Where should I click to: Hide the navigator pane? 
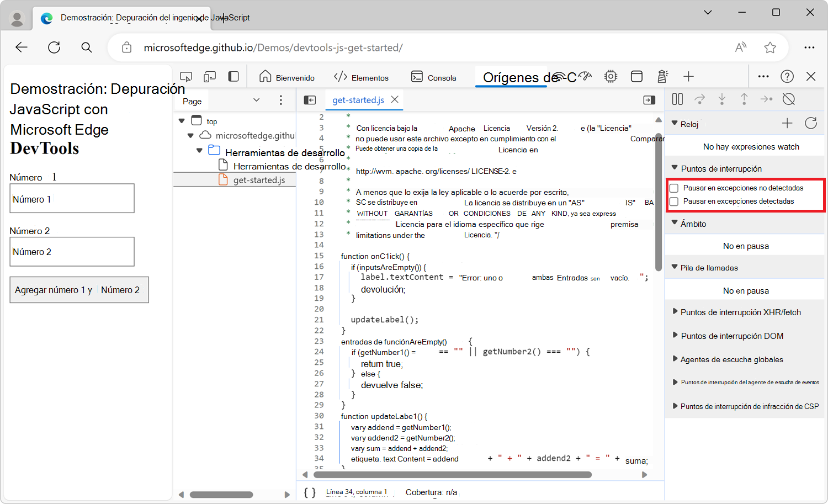click(x=310, y=100)
